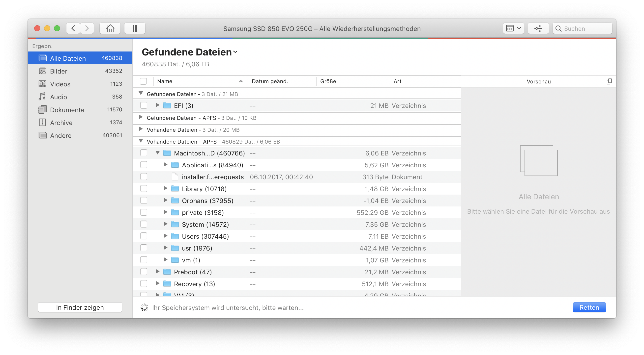Check the Applicati...s (84940) checkbox
Image resolution: width=644 pixels, height=355 pixels.
tap(144, 165)
